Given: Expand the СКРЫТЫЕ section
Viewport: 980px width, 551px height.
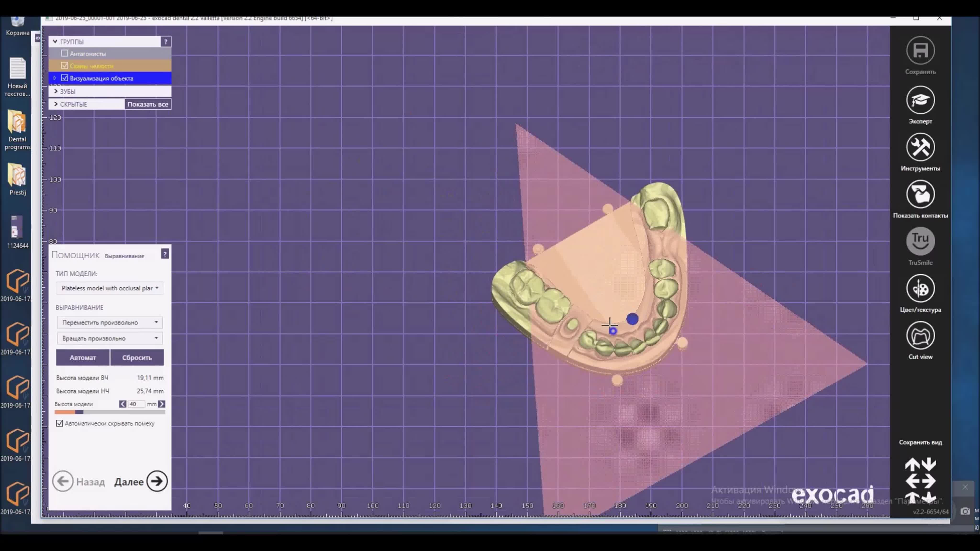Looking at the screenshot, I should [56, 104].
